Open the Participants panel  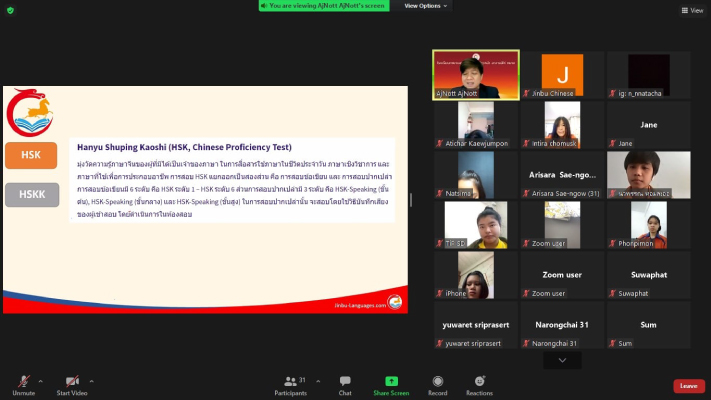[289, 381]
